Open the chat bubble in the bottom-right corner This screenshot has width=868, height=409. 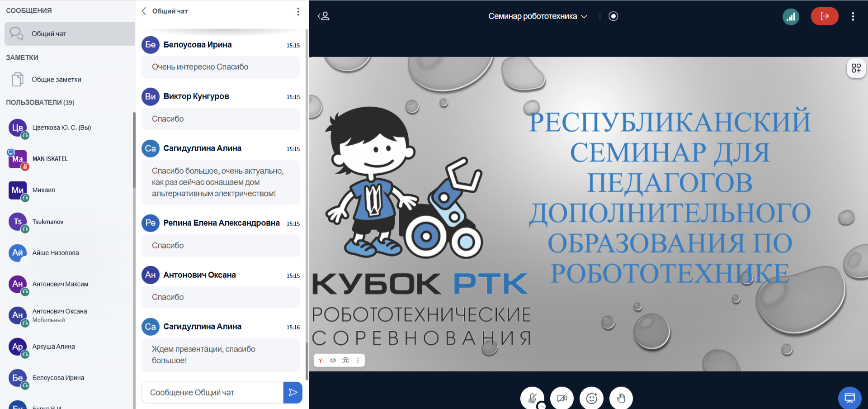tap(850, 398)
